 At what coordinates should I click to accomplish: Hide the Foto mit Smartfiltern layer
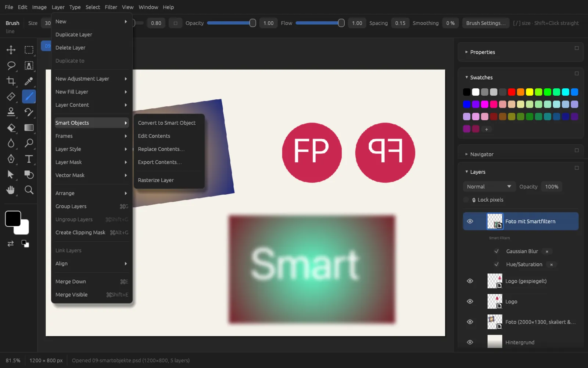tap(470, 221)
